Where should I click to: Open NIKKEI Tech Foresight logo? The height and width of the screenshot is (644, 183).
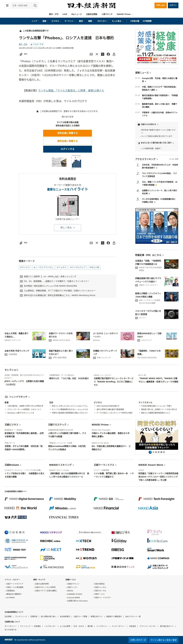156,499
